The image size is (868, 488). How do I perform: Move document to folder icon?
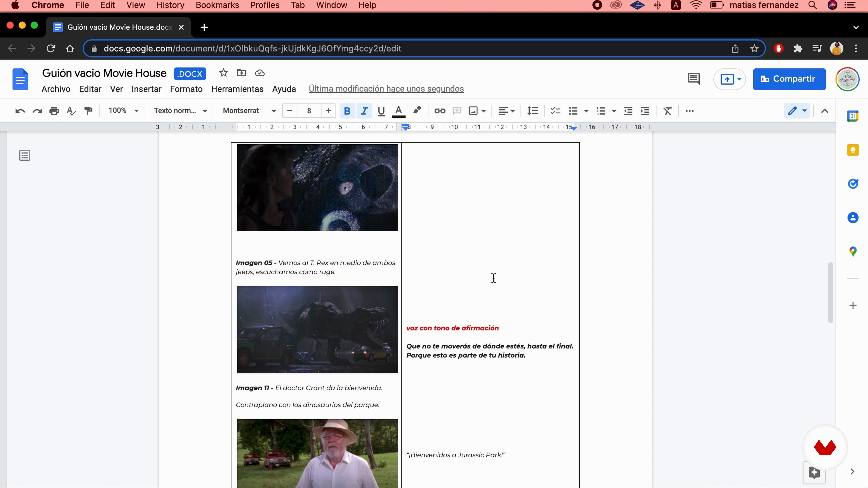241,73
